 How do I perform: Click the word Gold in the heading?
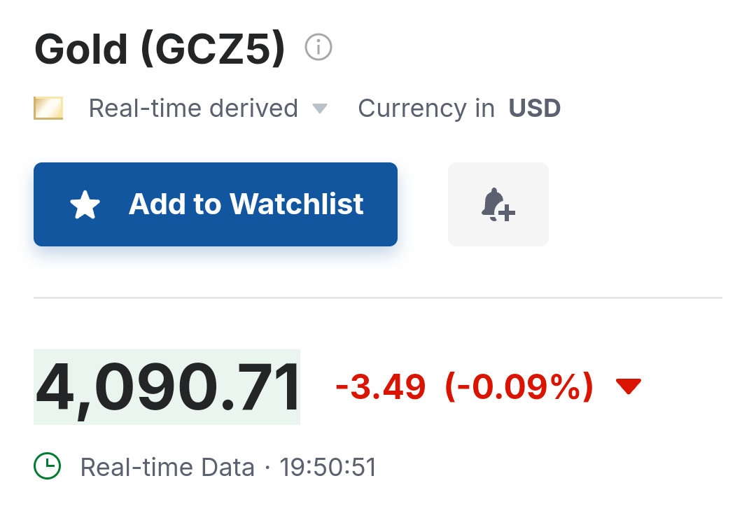(81, 49)
